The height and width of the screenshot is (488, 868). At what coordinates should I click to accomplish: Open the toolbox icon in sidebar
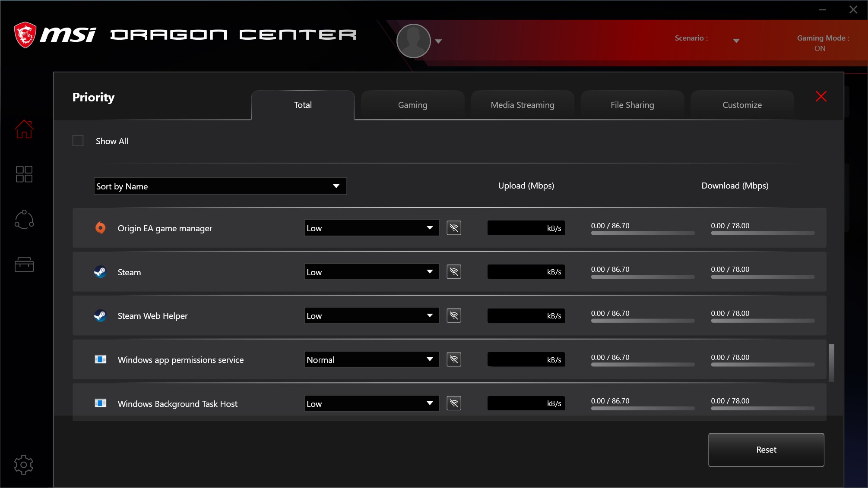(x=24, y=264)
